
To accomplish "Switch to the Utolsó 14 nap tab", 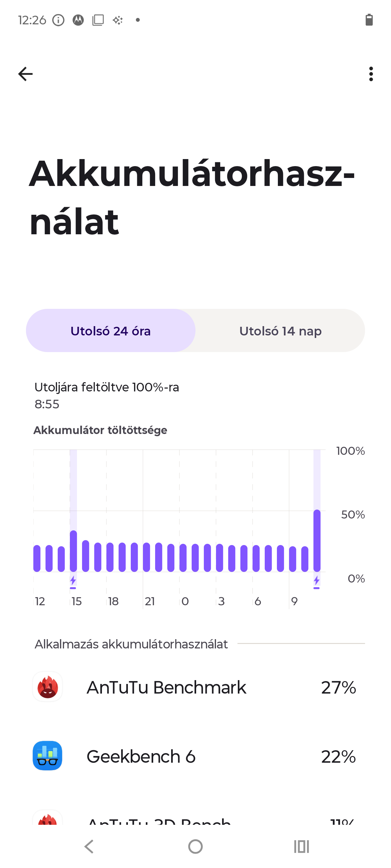I will pyautogui.click(x=280, y=331).
